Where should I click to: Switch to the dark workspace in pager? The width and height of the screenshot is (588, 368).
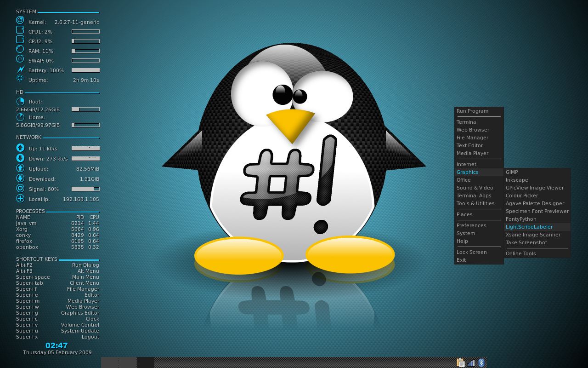coord(146,362)
